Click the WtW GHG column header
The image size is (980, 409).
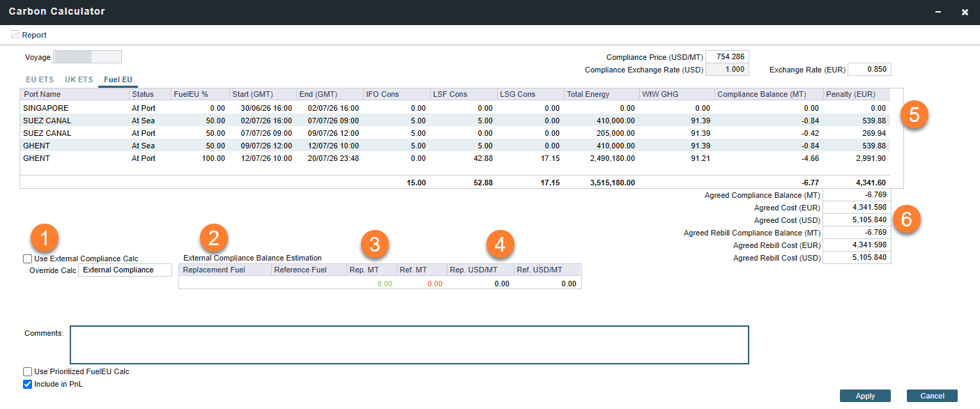point(677,94)
